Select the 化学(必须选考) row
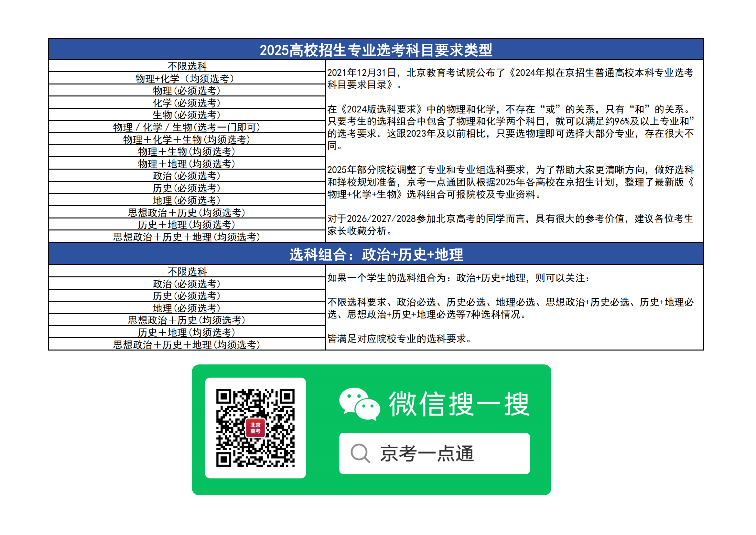The width and height of the screenshot is (756, 535). click(187, 103)
